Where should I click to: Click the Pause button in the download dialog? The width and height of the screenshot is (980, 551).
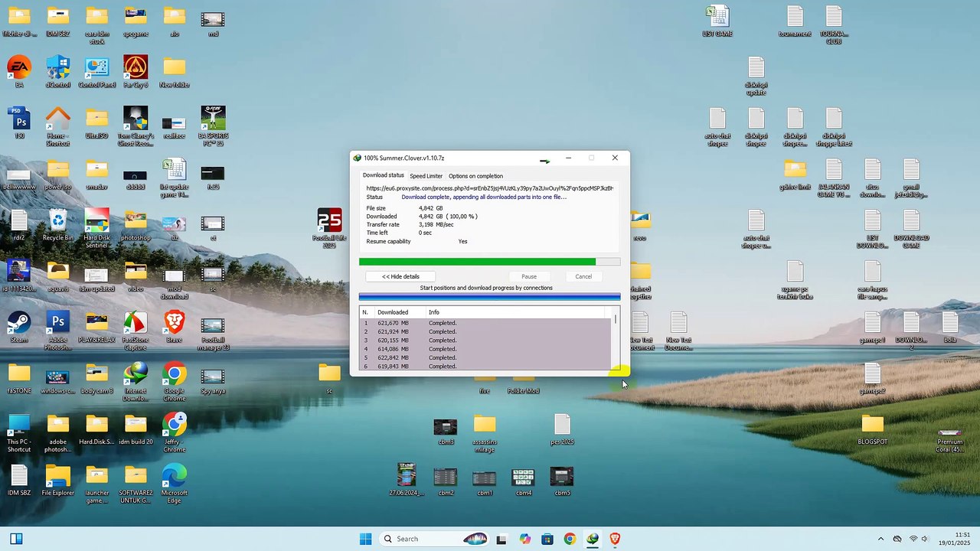click(x=529, y=276)
